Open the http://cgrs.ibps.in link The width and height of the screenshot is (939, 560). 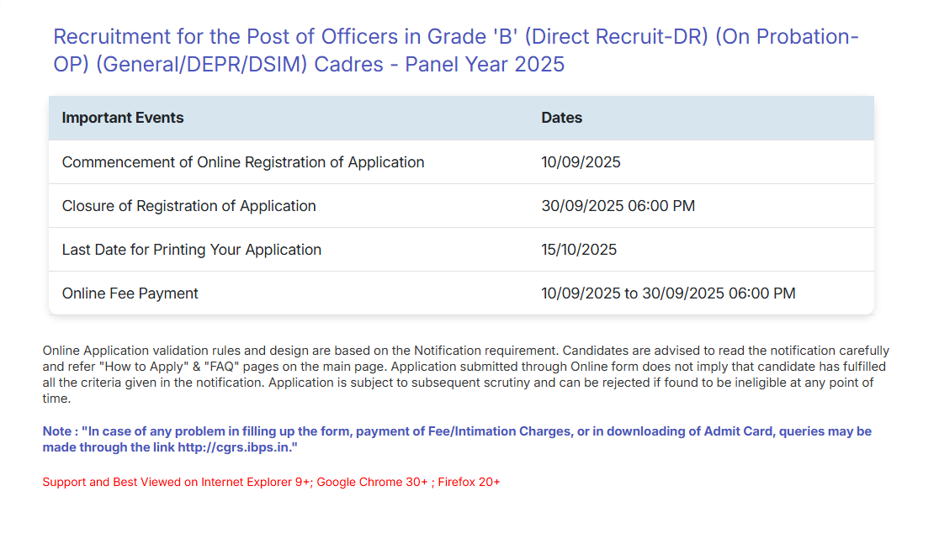[235, 448]
